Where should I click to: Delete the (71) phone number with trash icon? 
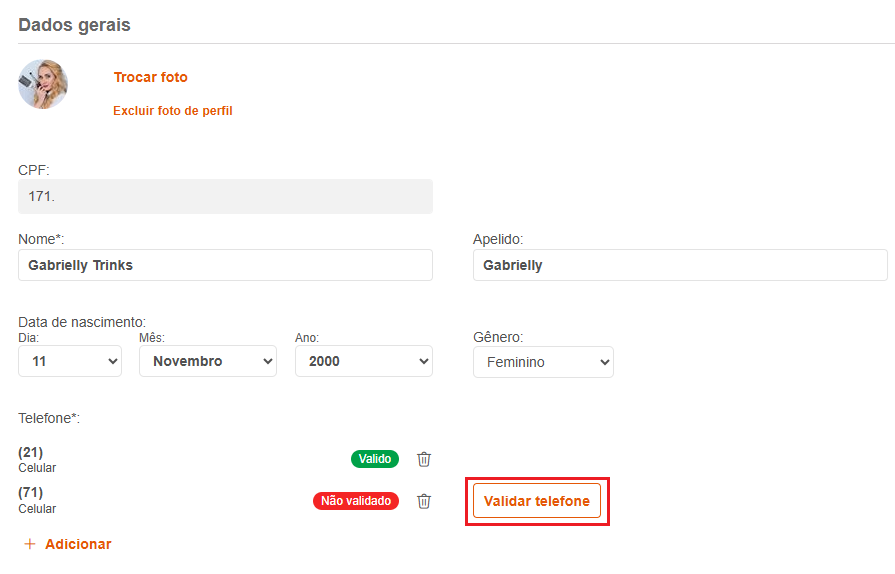click(x=424, y=501)
